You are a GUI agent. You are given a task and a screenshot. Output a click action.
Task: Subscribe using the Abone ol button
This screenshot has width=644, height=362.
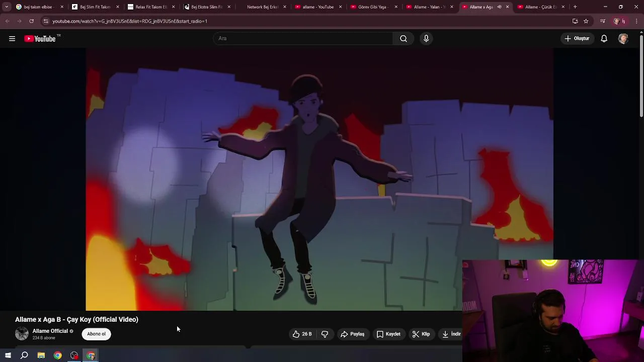click(96, 334)
